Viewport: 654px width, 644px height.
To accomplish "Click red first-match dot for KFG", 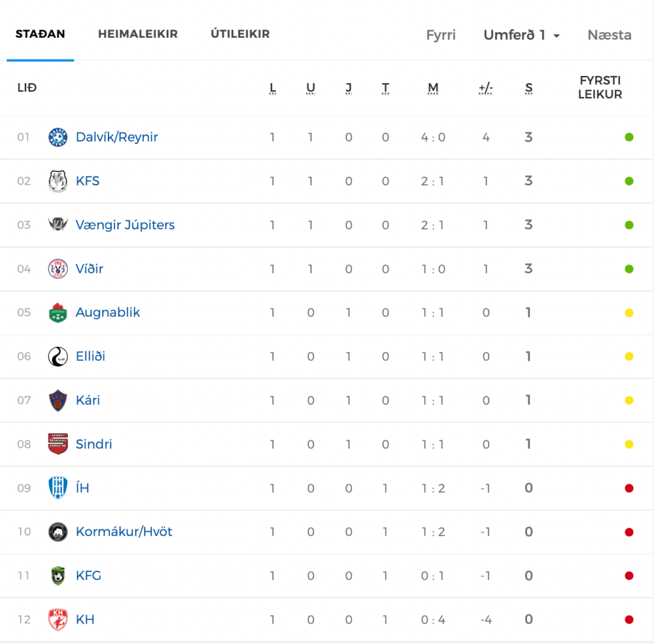I will [x=629, y=576].
